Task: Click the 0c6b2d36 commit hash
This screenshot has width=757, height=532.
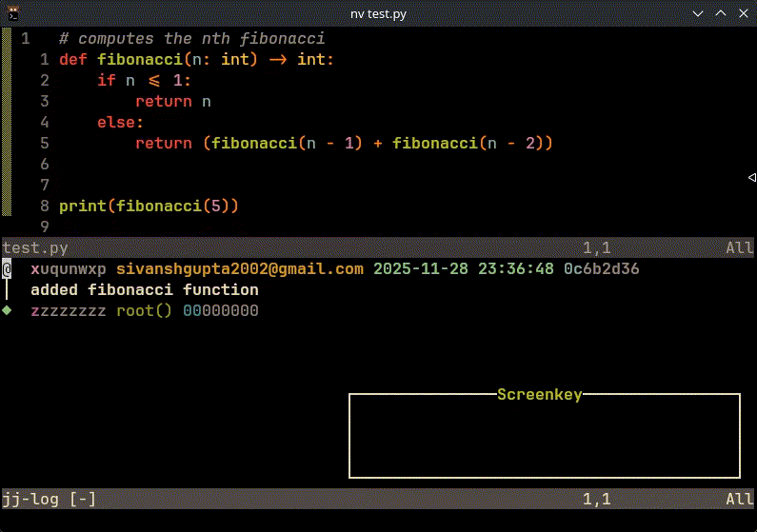Action: tap(601, 269)
